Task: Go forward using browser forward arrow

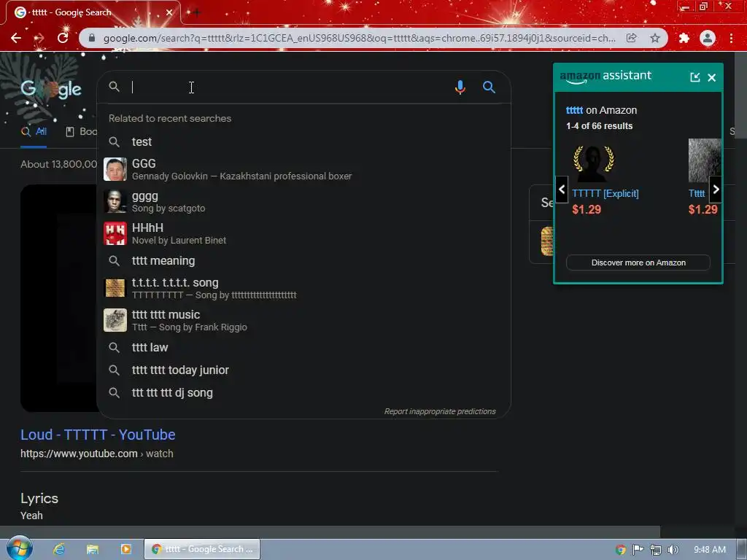Action: (39, 38)
